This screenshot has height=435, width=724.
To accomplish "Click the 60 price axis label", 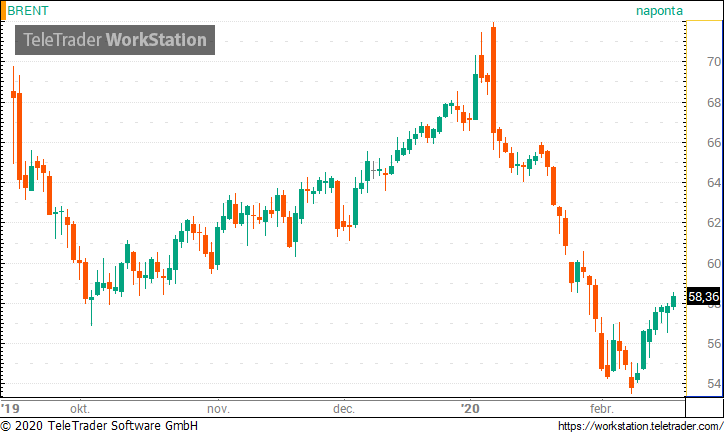I will pyautogui.click(x=714, y=264).
